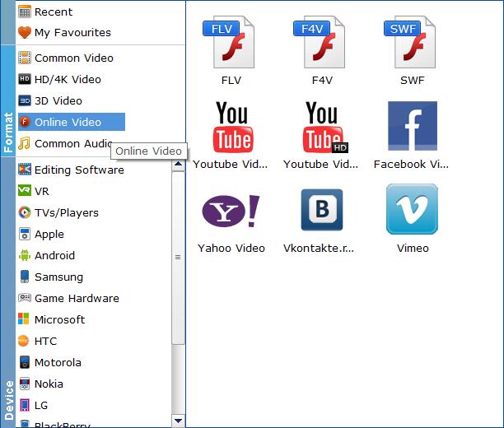
Task: Click the Game Hardware controller icon
Action: point(25,298)
